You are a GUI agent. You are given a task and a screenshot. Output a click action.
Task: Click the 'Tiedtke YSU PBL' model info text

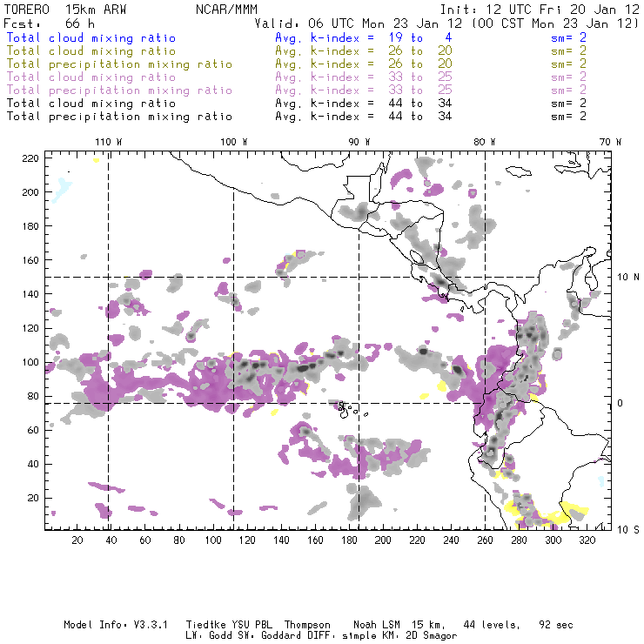(229, 625)
